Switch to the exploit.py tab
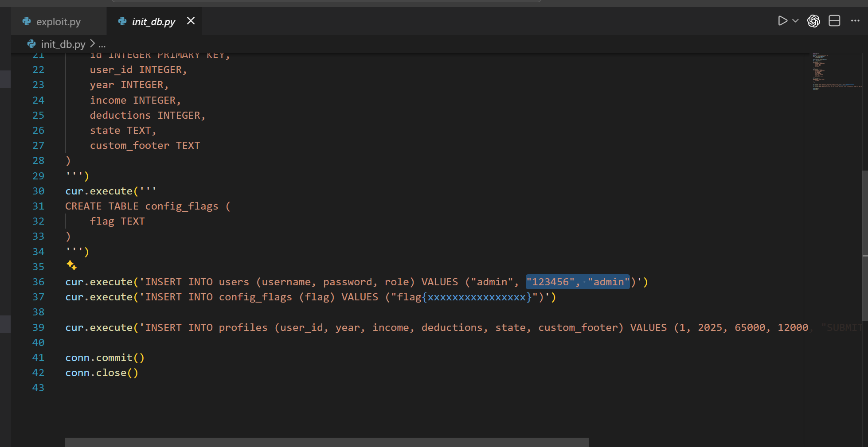 tap(58, 21)
